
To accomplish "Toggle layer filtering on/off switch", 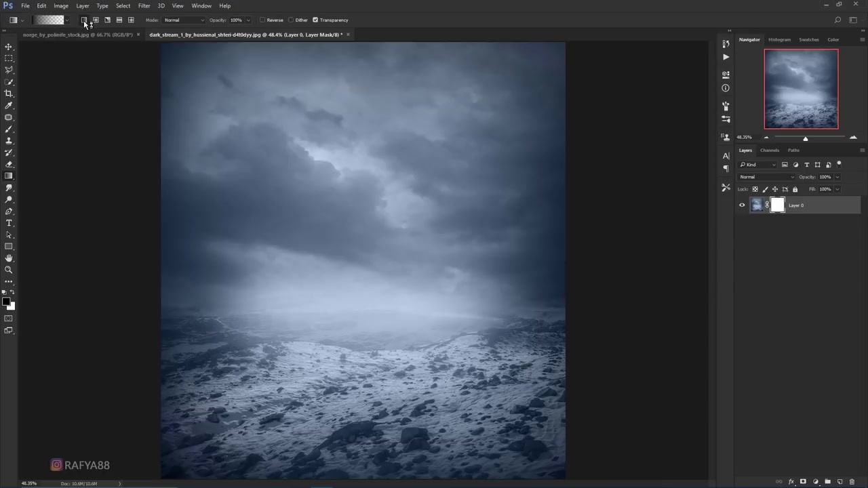I will pos(839,164).
